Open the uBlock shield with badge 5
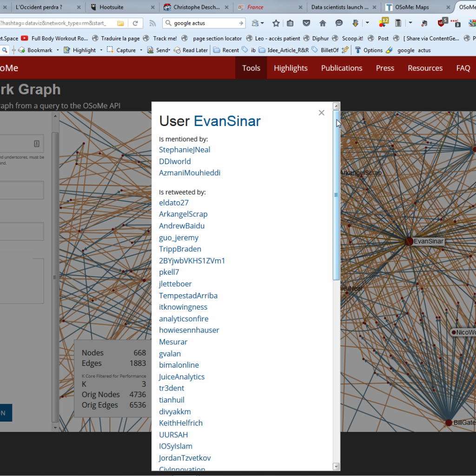 442,22
